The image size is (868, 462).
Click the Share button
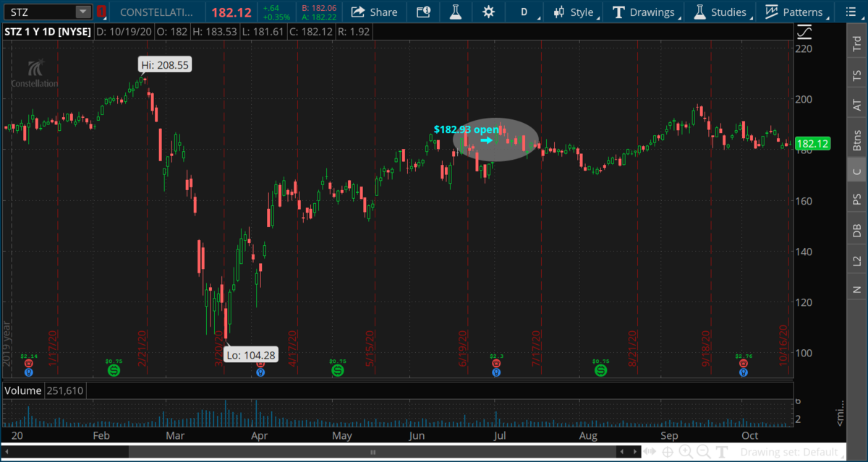click(x=375, y=12)
